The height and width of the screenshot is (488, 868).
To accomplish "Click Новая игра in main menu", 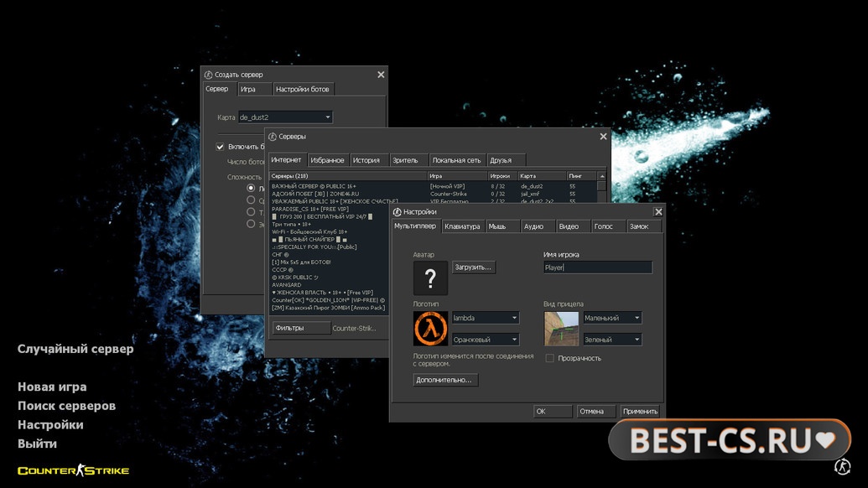I will (52, 387).
